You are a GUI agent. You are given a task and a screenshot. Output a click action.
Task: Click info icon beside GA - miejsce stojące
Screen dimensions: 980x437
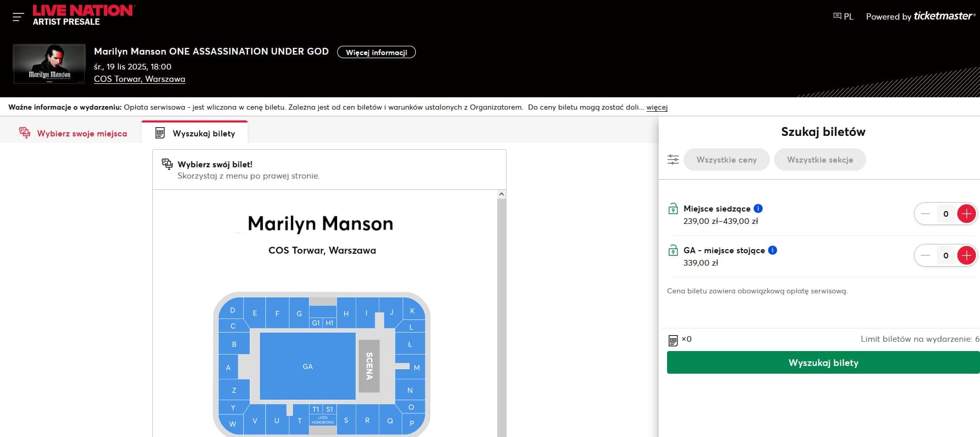tap(773, 250)
